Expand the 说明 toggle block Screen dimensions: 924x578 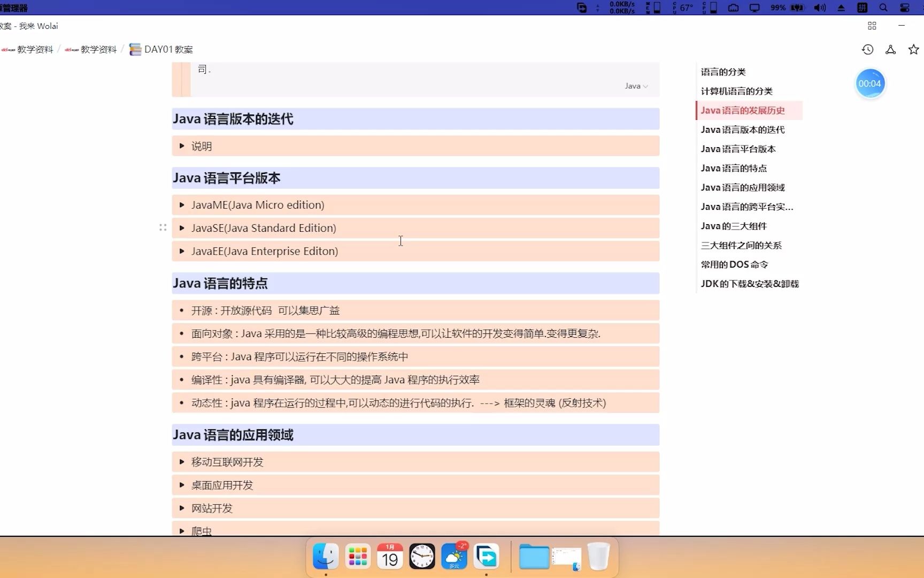(x=182, y=146)
